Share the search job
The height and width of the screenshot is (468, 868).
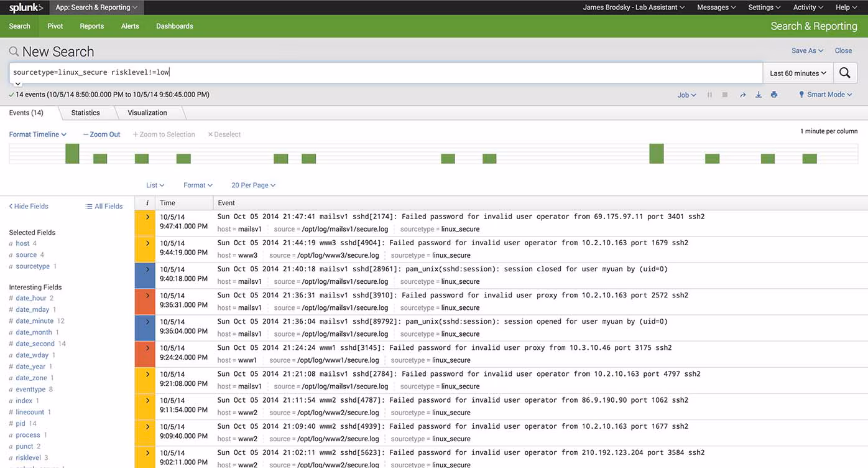(742, 95)
